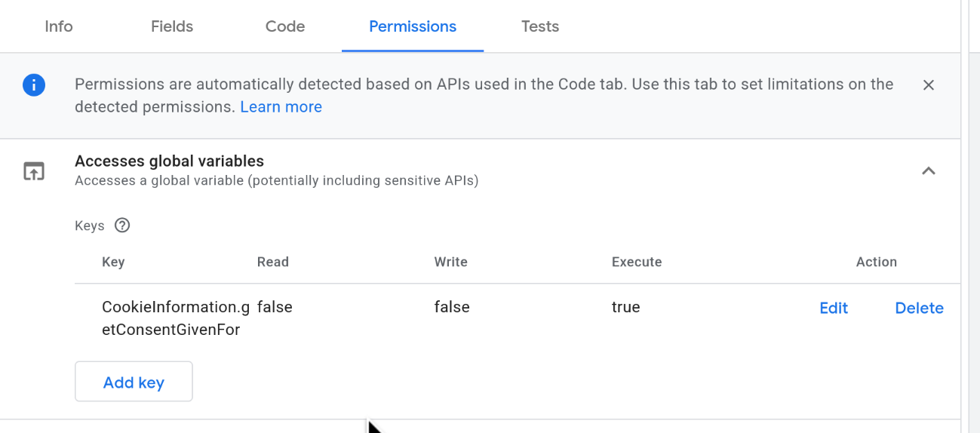This screenshot has width=980, height=433.
Task: Click the Key column header
Action: [x=113, y=262]
